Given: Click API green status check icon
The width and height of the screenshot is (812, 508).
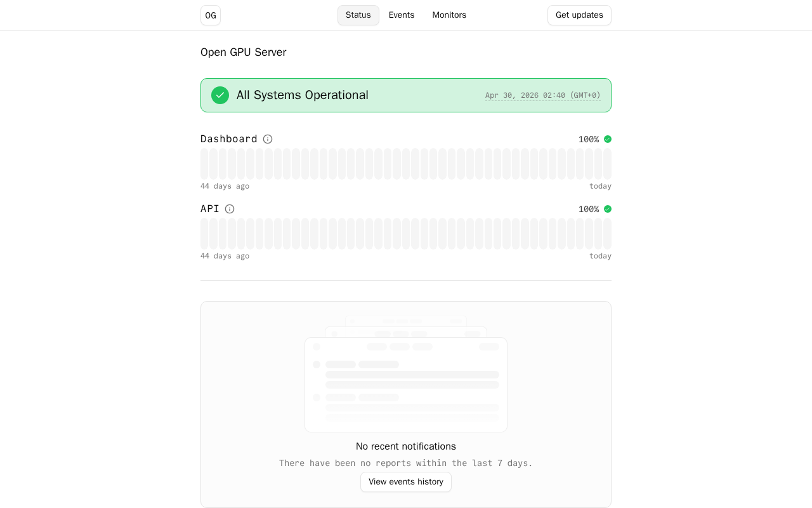Looking at the screenshot, I should [608, 209].
